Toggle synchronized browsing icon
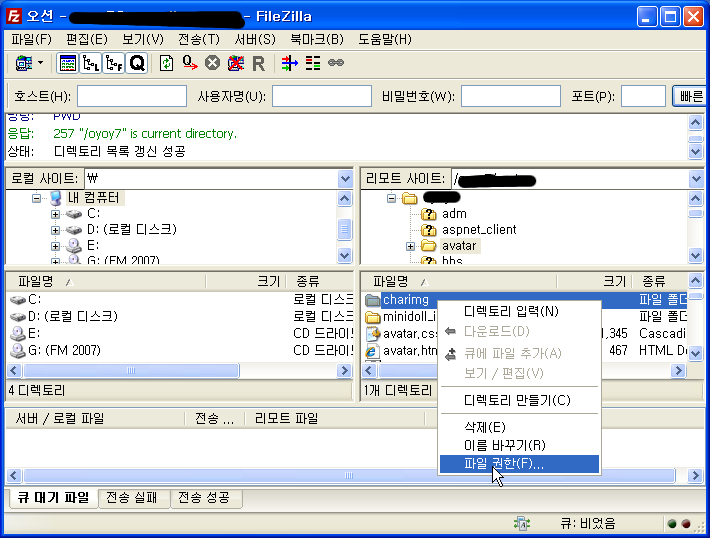 click(336, 62)
